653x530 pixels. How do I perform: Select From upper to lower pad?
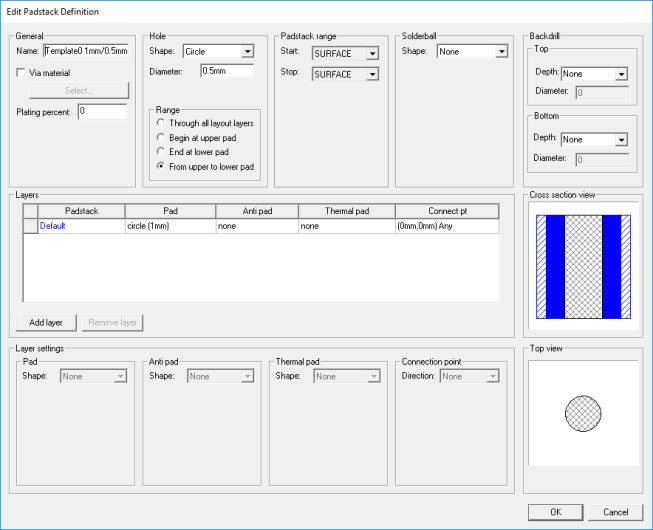pyautogui.click(x=160, y=166)
